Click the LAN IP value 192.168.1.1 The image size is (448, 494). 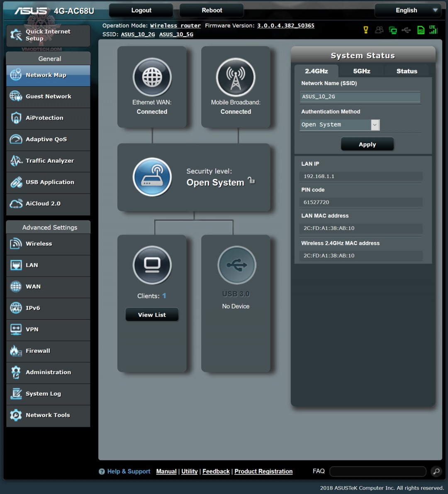click(x=319, y=176)
